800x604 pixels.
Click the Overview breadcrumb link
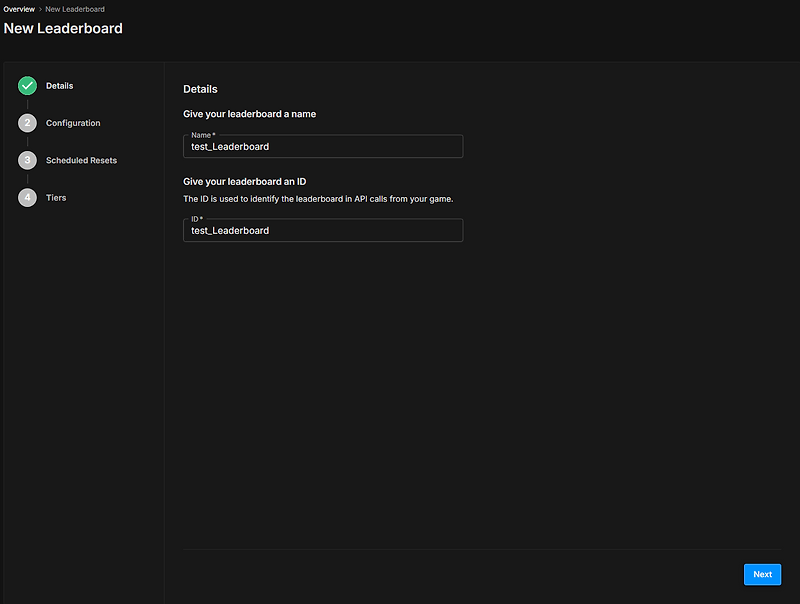click(19, 9)
